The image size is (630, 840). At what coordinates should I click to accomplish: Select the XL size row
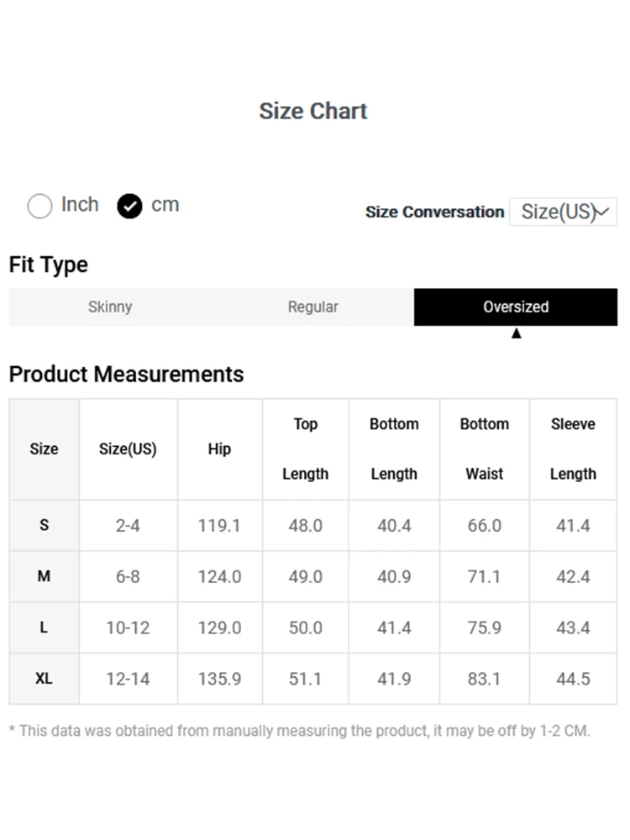point(44,679)
